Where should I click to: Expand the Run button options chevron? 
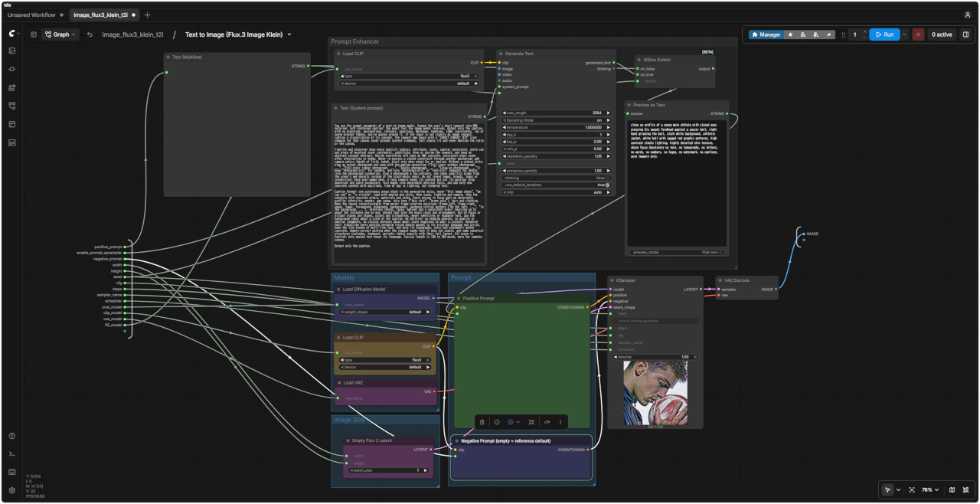click(904, 34)
